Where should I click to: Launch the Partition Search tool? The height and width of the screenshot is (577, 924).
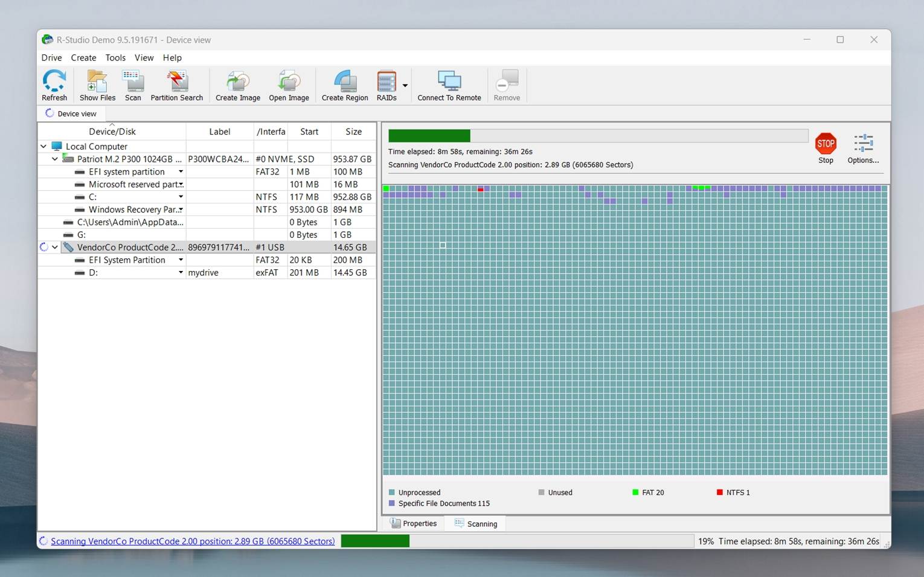pyautogui.click(x=177, y=85)
